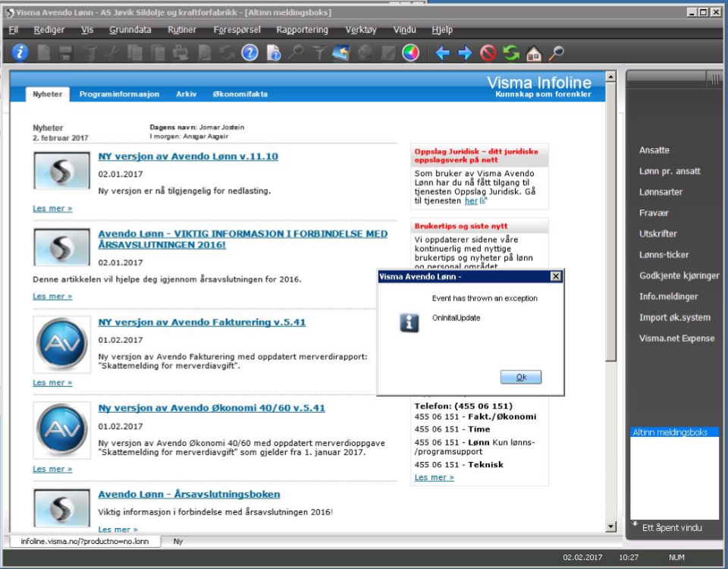Screen dimensions: 728x569
Task: Click the printer icon in toolbar
Action: click(180, 53)
